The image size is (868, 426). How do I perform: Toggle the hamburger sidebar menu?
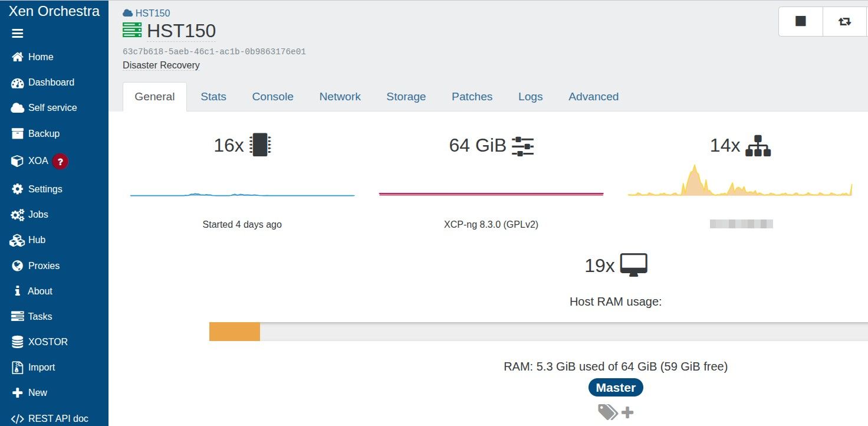tap(18, 34)
